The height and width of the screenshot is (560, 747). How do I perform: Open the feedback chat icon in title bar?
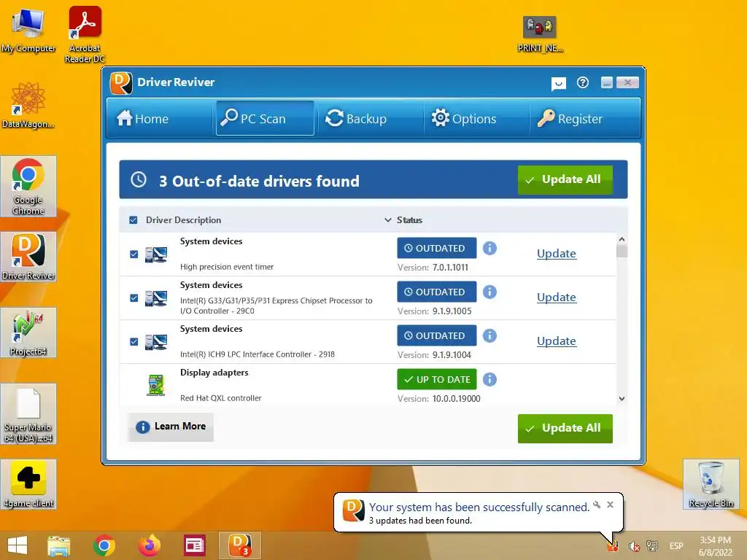point(558,84)
